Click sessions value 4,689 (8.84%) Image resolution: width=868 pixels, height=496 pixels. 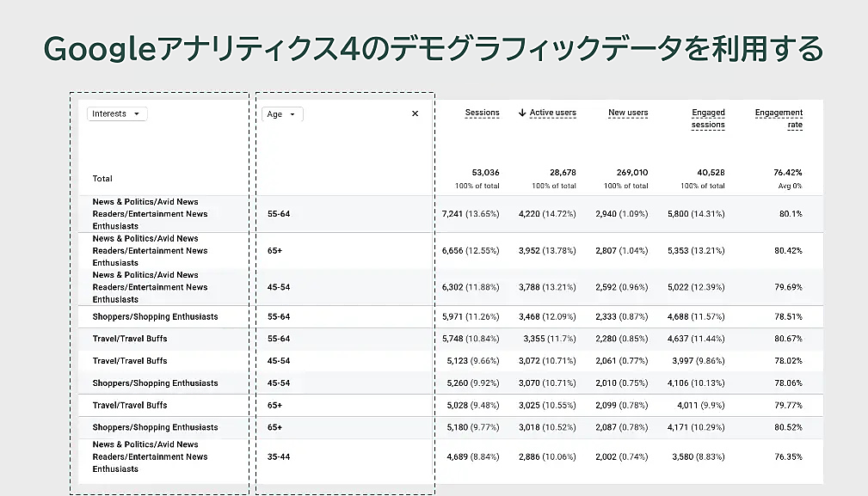pos(473,456)
